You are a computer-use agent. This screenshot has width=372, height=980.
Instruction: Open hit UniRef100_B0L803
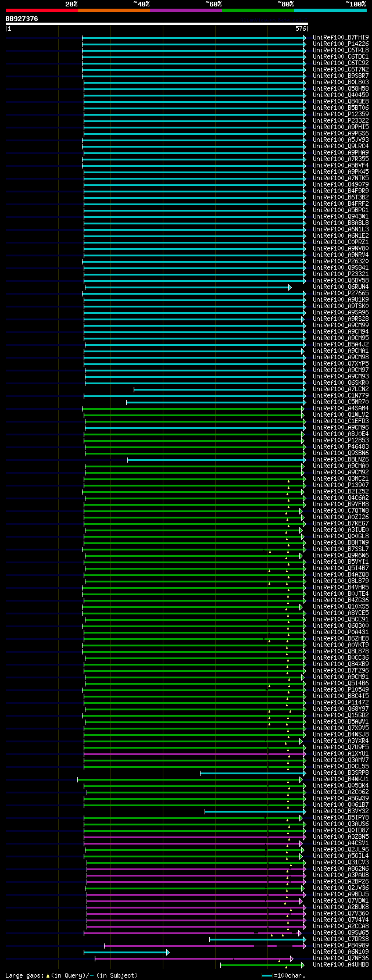341,82
